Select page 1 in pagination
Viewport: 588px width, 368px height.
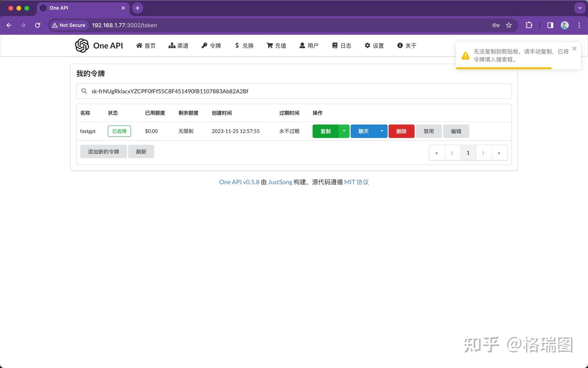tap(468, 153)
